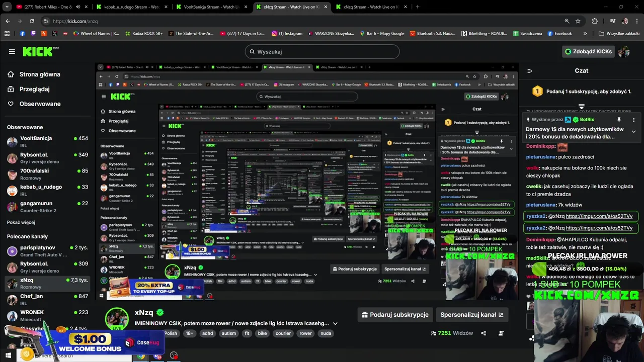This screenshot has width=644, height=362.
Task: Click the add-user icon right of the share icon
Action: tap(501, 333)
